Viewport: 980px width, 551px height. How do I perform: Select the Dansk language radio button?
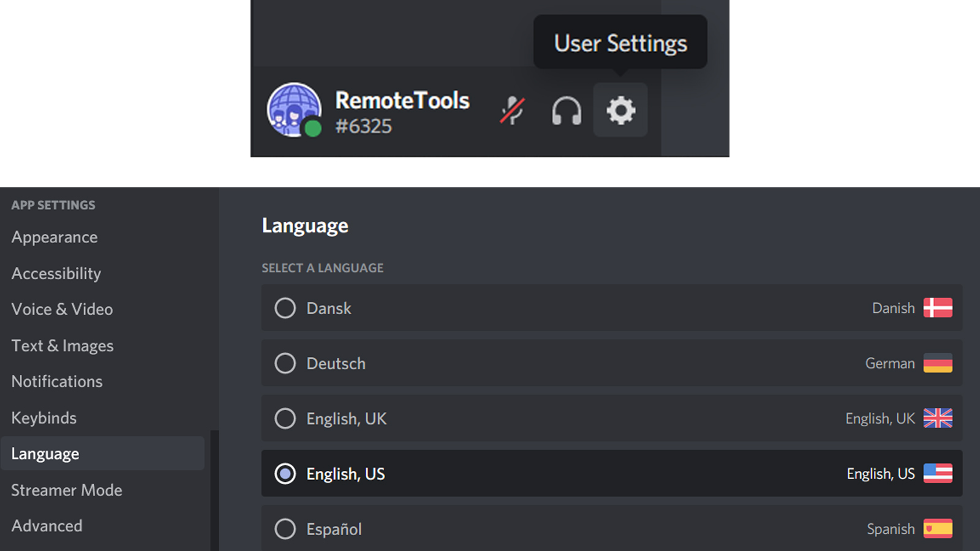(285, 308)
